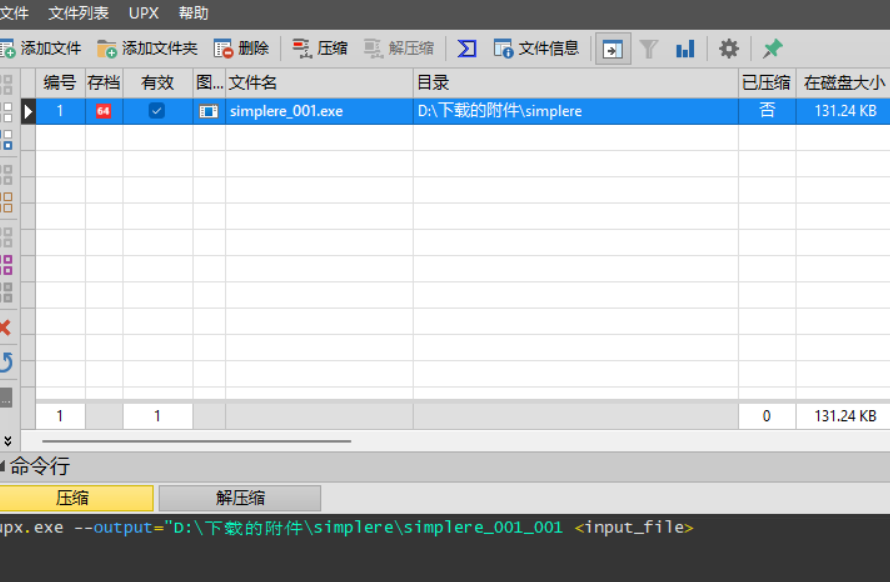Open settings with the gear icon
890x582 pixels.
click(x=729, y=48)
